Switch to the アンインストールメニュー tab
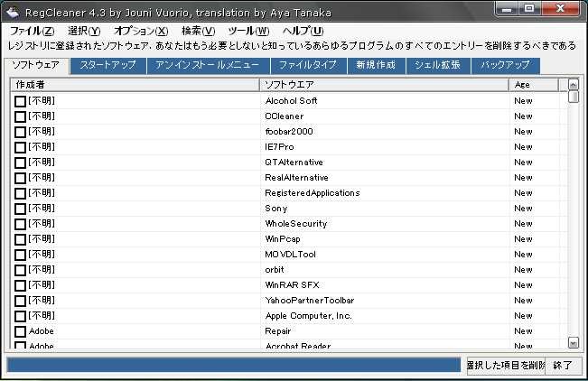The image size is (588, 381). (208, 66)
